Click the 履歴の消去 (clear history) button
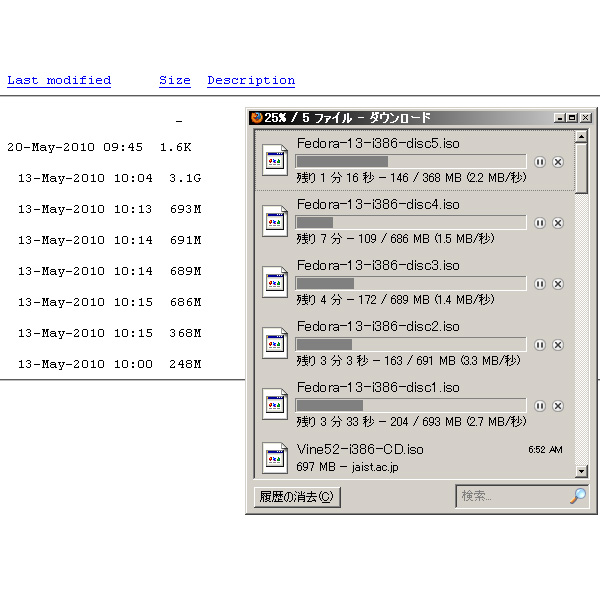 pos(297,497)
